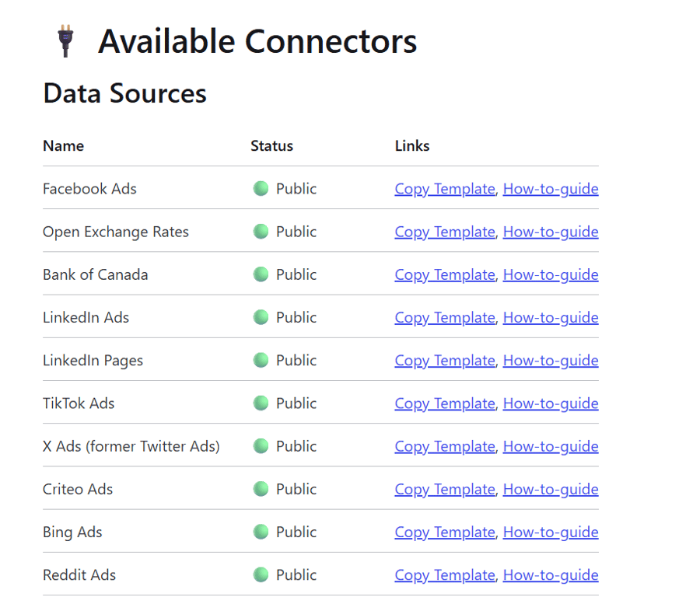The width and height of the screenshot is (700, 597).
Task: Click the green status dot for X Ads
Action: (x=261, y=446)
